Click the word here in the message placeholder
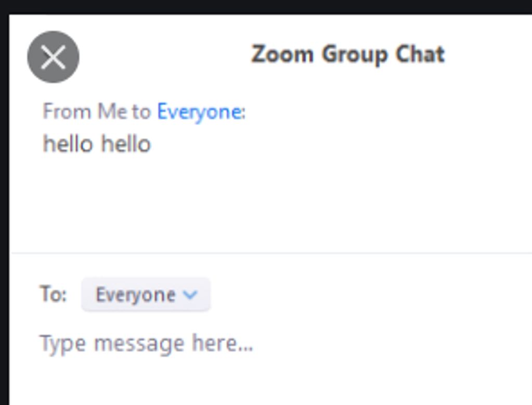532x405 pixels. click(223, 343)
